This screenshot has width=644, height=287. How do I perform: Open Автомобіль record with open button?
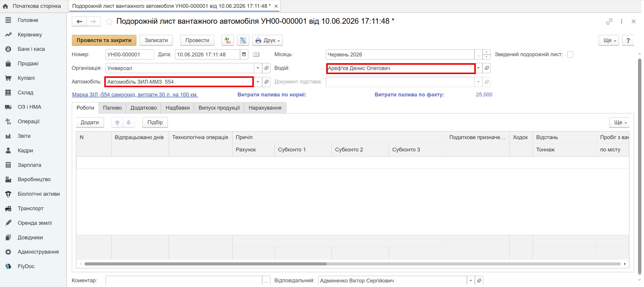pos(266,82)
